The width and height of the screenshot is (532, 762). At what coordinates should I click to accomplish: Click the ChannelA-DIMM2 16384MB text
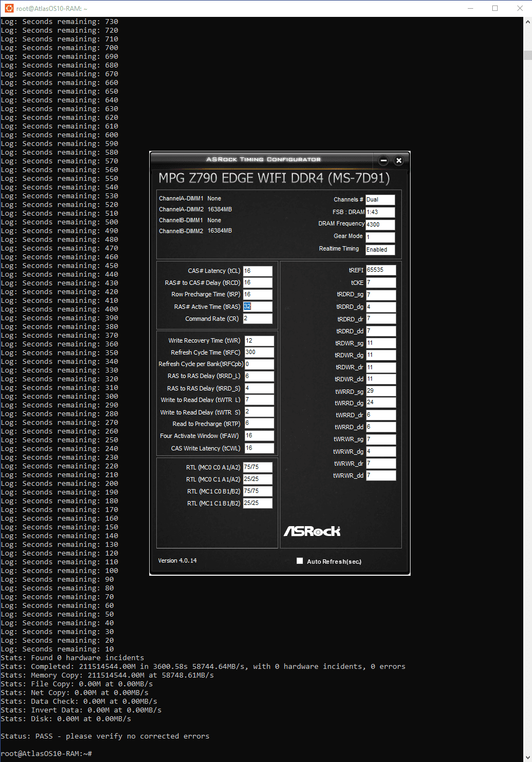[195, 209]
